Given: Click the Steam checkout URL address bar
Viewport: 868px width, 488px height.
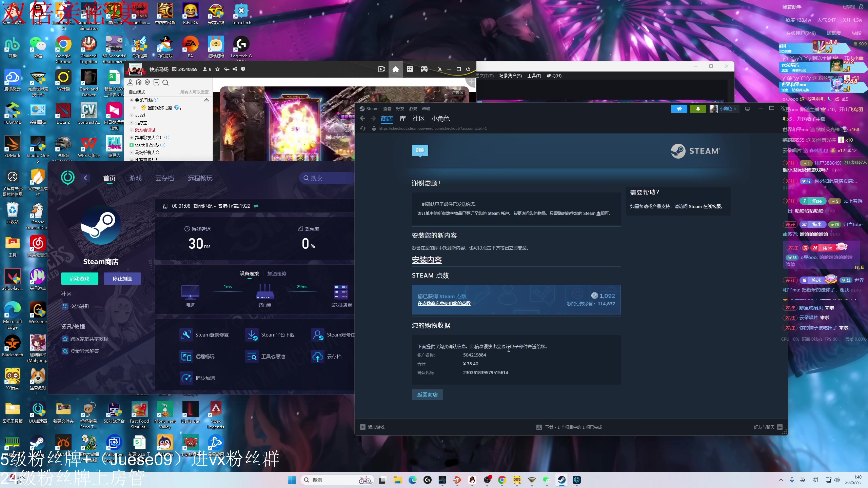Looking at the screenshot, I should pyautogui.click(x=433, y=128).
